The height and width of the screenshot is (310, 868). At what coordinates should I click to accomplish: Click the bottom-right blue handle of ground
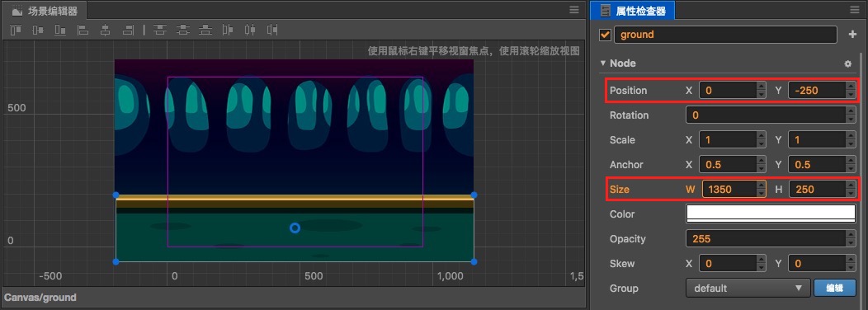(474, 261)
